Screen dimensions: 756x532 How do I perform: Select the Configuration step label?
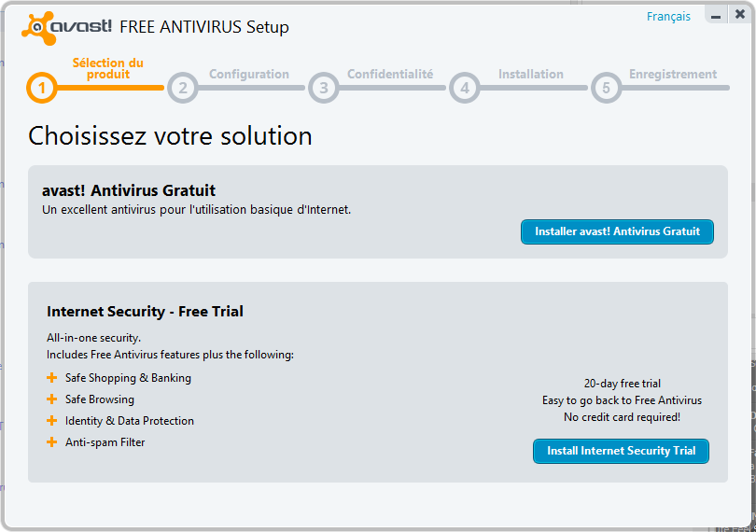pyautogui.click(x=249, y=75)
